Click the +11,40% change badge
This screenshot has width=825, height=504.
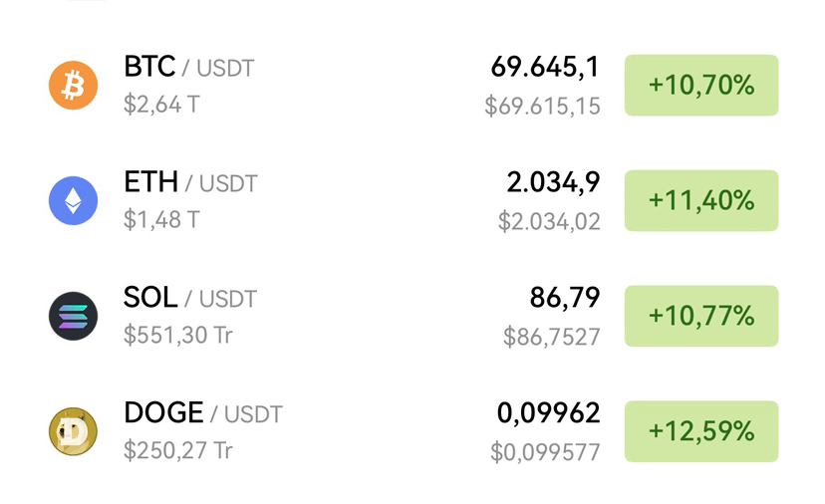coord(701,200)
